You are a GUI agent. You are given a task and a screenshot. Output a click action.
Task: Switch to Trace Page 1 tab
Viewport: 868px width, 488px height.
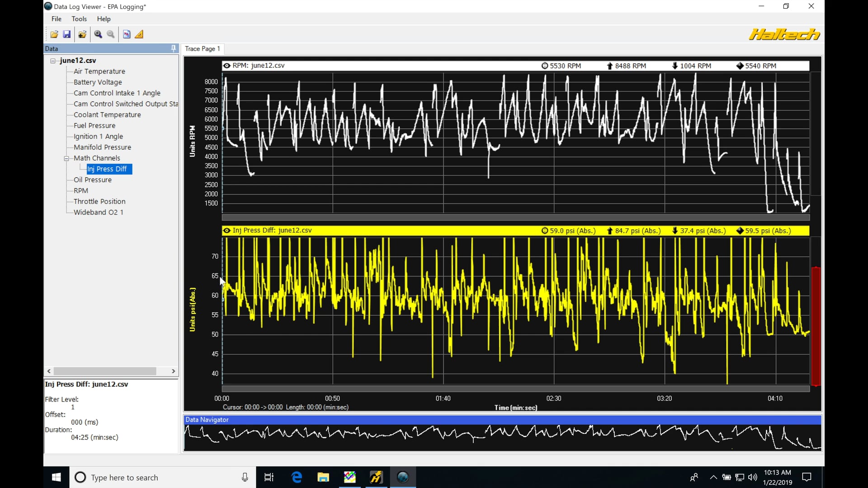(202, 49)
